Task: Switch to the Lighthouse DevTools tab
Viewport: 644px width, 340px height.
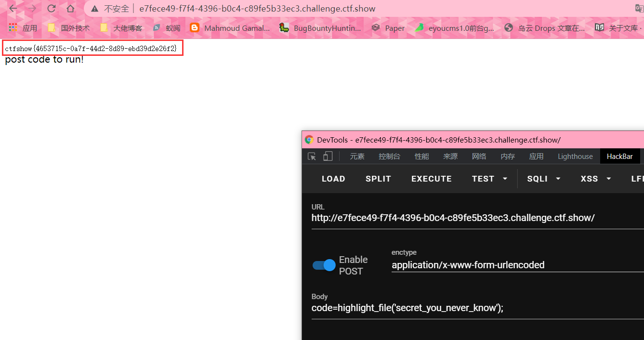Action: point(575,156)
